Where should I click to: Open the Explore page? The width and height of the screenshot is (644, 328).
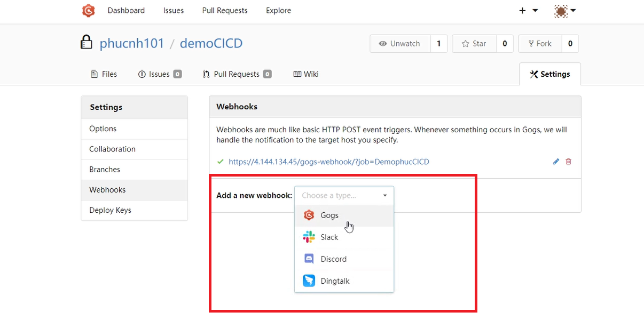coord(279,11)
